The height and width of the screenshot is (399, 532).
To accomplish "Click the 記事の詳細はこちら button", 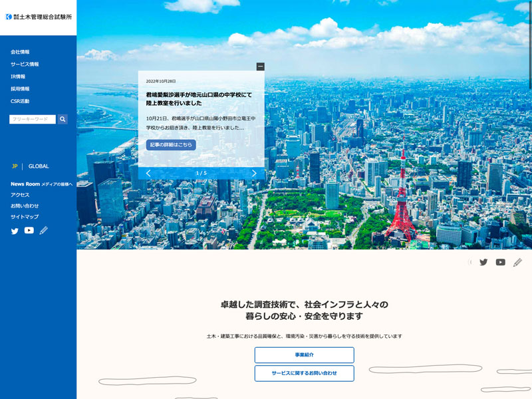I will (x=171, y=144).
